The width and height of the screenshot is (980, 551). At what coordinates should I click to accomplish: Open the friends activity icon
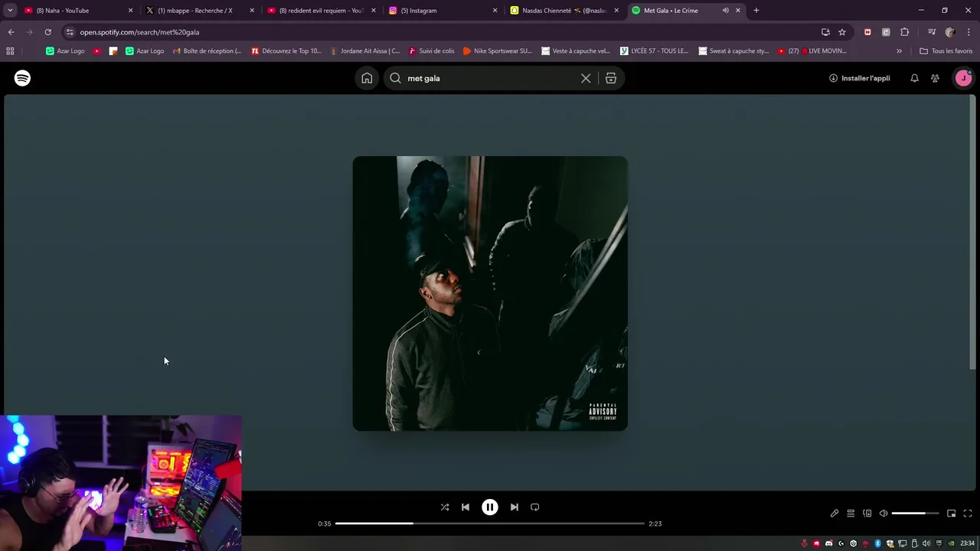pyautogui.click(x=935, y=78)
